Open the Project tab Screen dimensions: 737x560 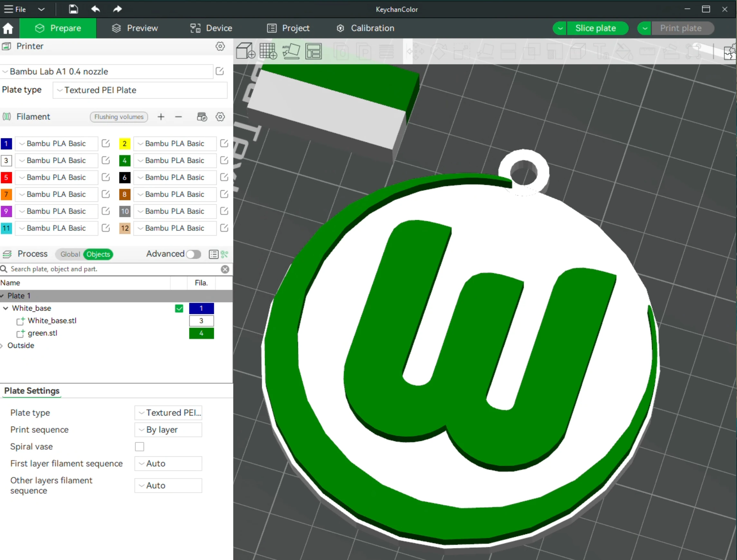click(x=288, y=28)
